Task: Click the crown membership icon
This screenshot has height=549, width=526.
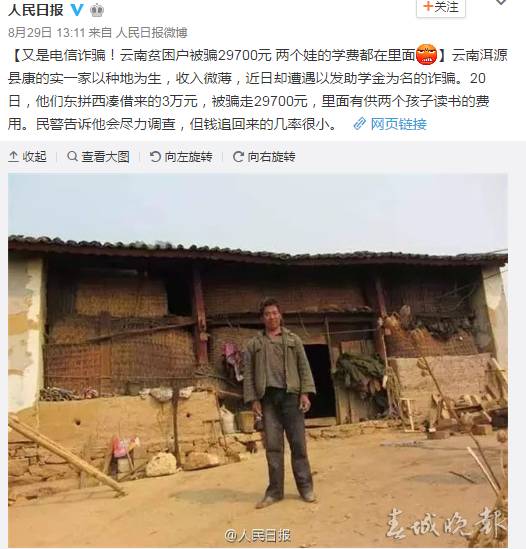Action: 97,10
